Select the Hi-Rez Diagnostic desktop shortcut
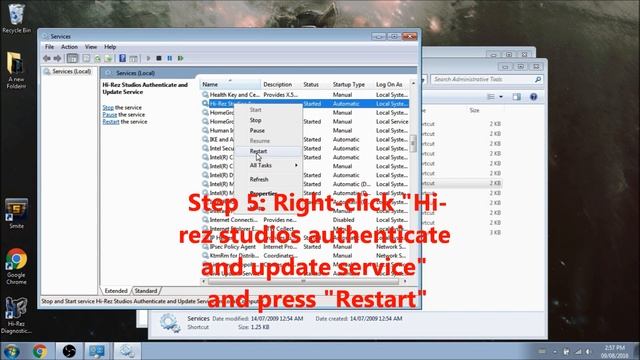640x360 pixels. coord(16,315)
